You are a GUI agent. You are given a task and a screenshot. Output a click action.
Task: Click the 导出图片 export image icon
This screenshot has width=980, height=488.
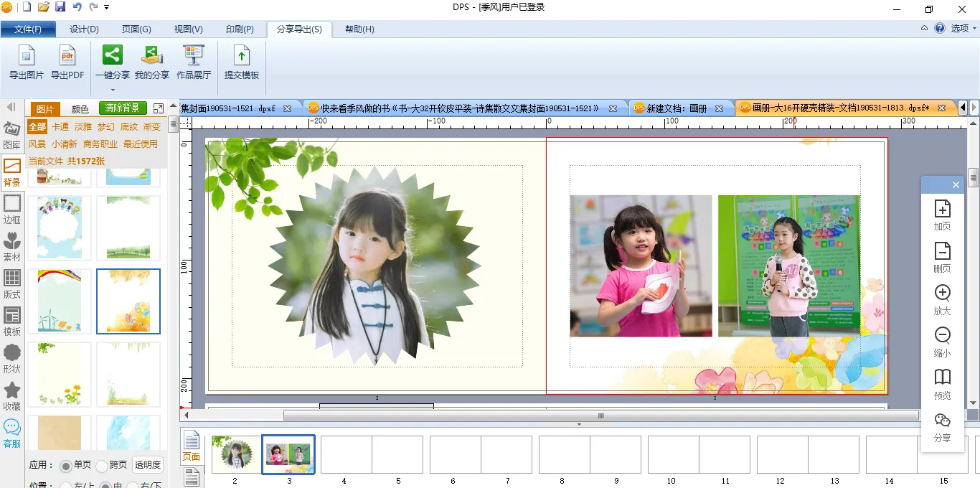(27, 56)
